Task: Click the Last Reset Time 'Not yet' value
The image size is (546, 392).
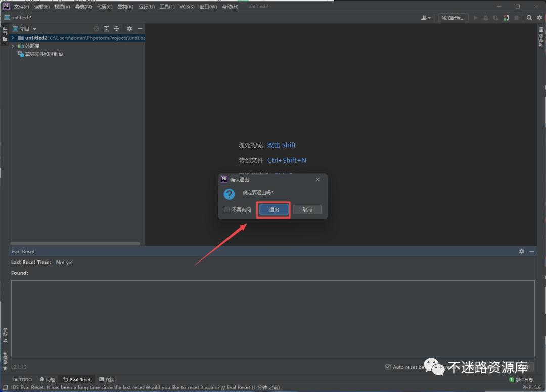Action: coord(64,263)
